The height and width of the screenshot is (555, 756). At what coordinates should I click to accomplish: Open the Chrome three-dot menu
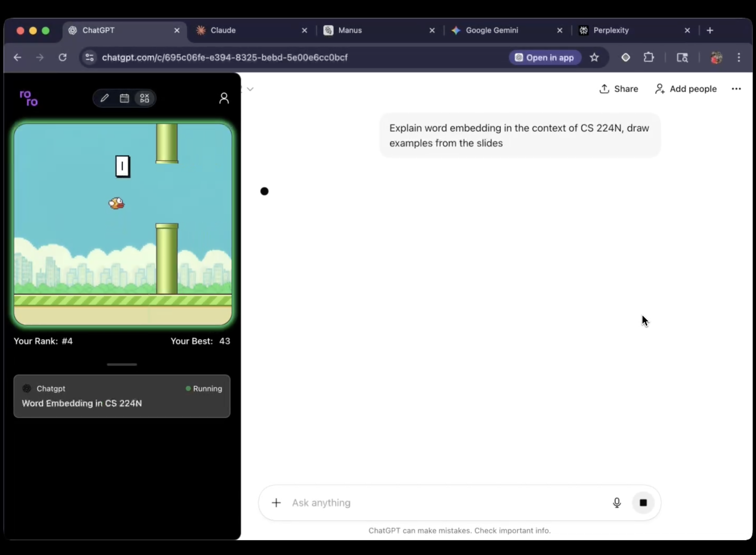(x=739, y=57)
